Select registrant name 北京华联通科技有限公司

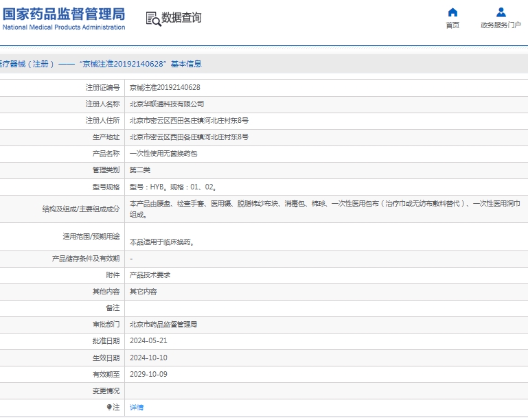167,104
